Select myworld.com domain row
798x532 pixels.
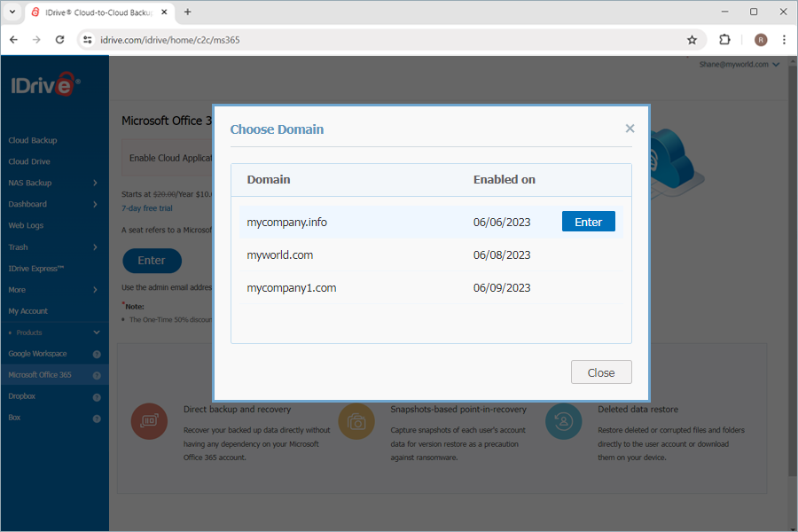[x=431, y=254]
